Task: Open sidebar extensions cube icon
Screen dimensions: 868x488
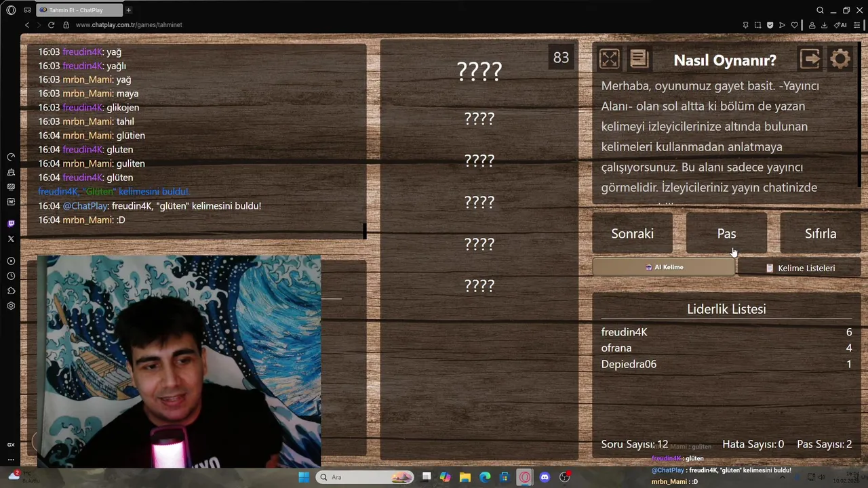Action: point(11,291)
